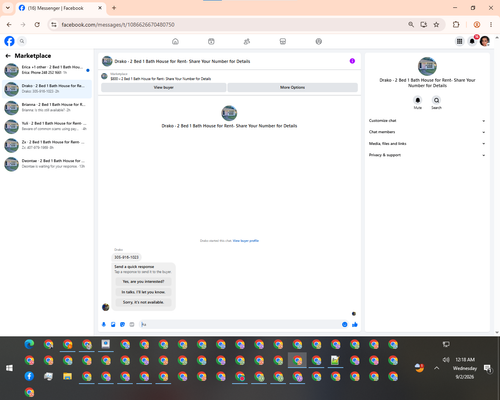Select the Messenger | Facebook browser tab
Screen dimensions: 500x400
(61, 8)
